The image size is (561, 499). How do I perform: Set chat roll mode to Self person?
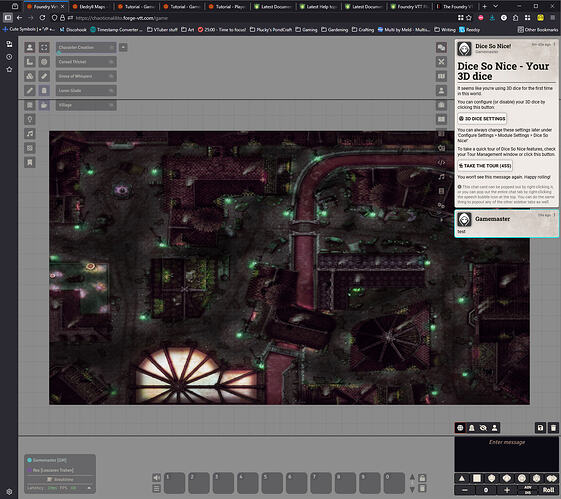(x=494, y=428)
